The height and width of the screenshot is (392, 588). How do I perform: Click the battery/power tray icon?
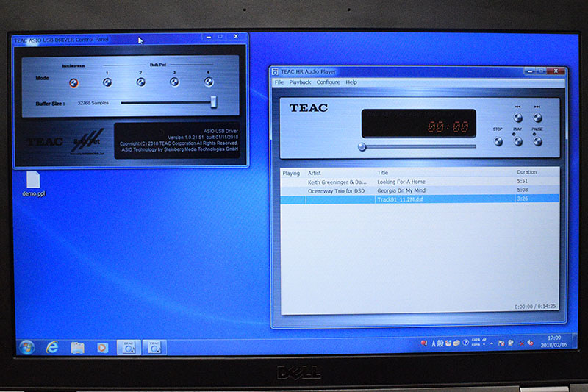(x=510, y=343)
